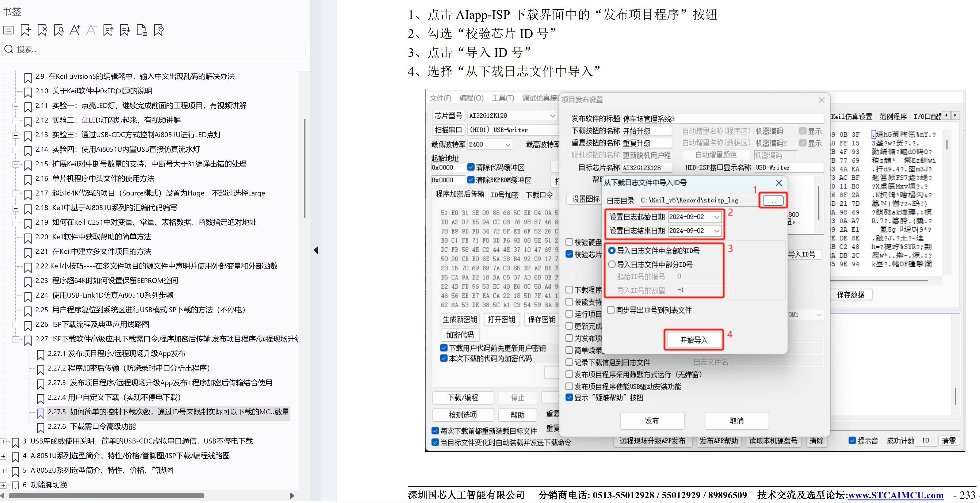Click the move bookmark up icon
980x503 pixels.
point(108,30)
